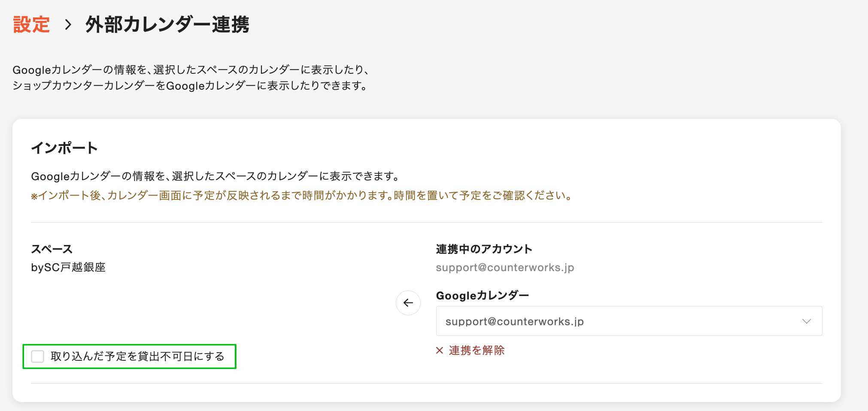Screen dimensions: 868x411
Task: Open the Googleカレンダー dropdown
Action: (628, 321)
